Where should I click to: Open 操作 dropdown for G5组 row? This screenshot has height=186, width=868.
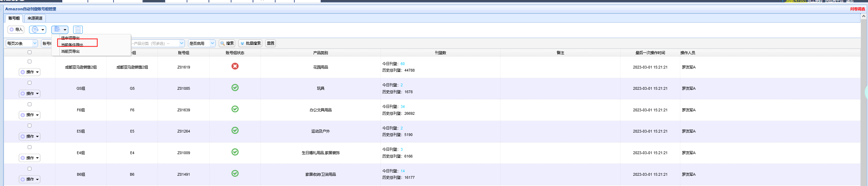(x=29, y=94)
